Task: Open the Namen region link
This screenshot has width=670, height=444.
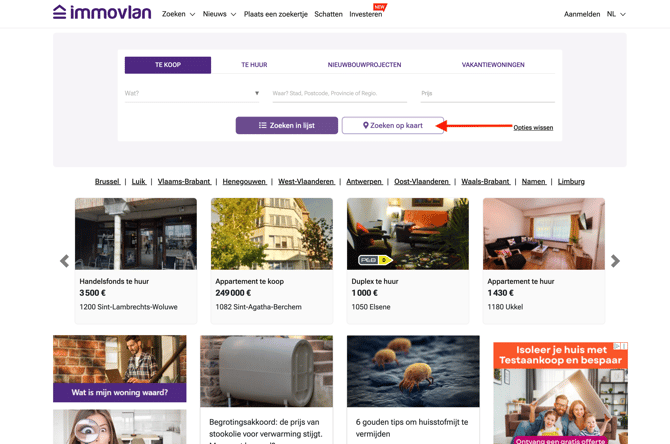Action: click(x=534, y=182)
